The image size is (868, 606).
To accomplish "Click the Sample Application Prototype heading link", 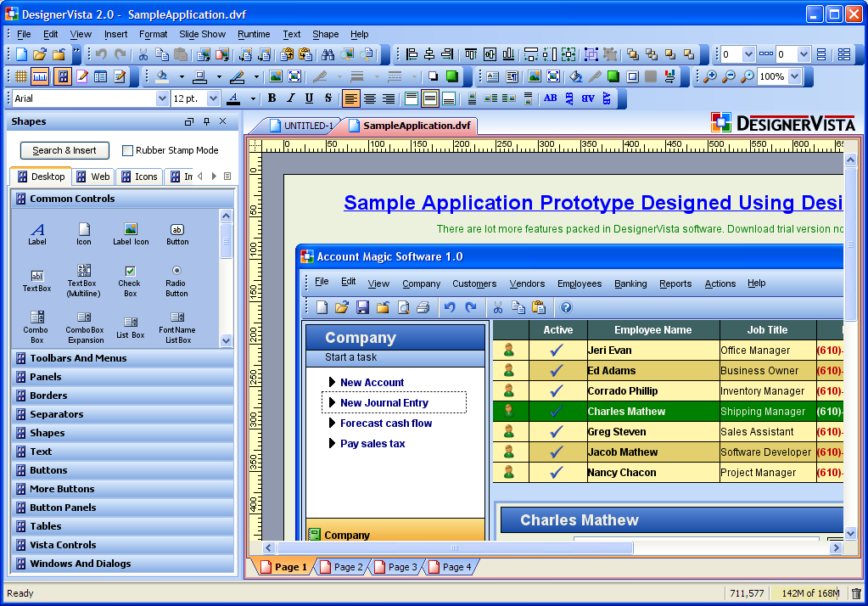I will [x=593, y=203].
